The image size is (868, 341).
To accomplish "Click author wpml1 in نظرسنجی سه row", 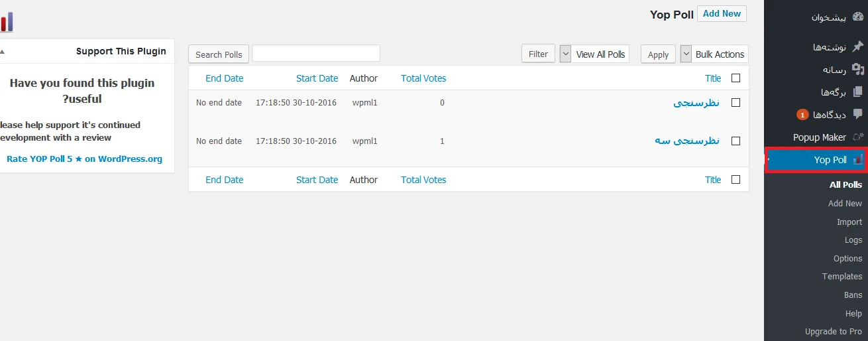I will 364,141.
